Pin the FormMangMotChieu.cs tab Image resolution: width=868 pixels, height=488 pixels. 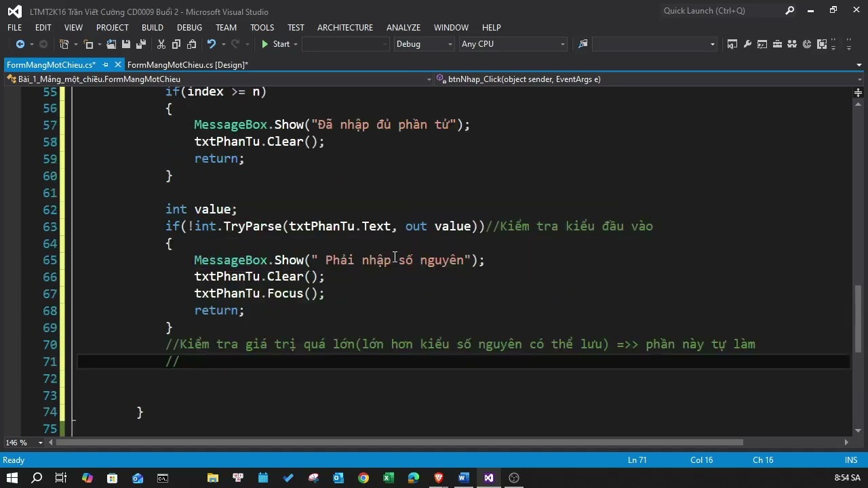105,65
